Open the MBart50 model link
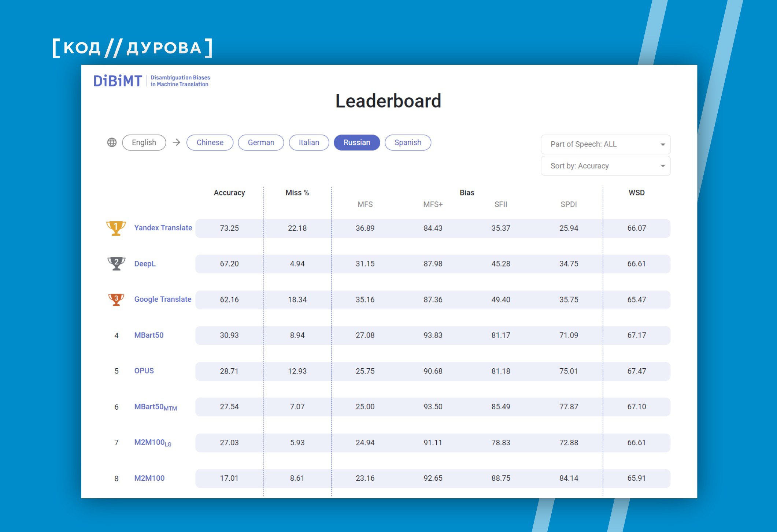This screenshot has height=532, width=777. click(149, 335)
